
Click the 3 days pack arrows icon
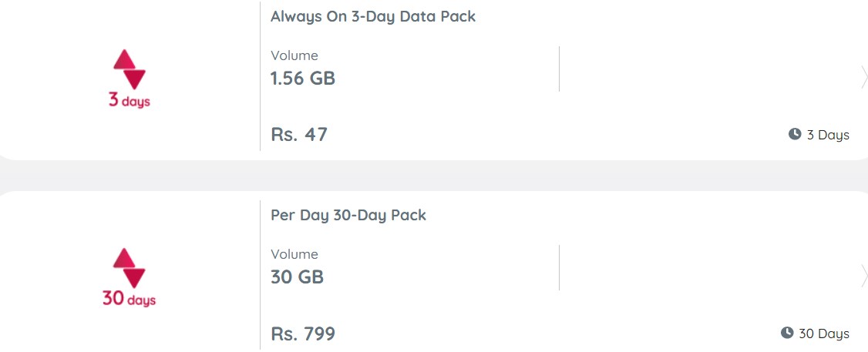[129, 70]
